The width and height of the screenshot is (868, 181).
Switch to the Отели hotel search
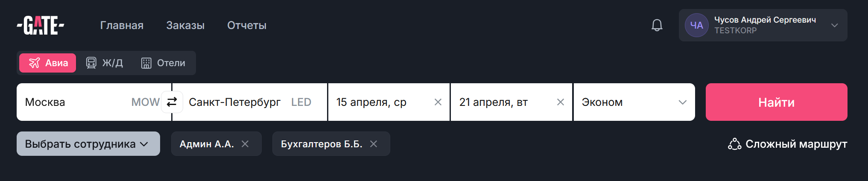(x=164, y=63)
